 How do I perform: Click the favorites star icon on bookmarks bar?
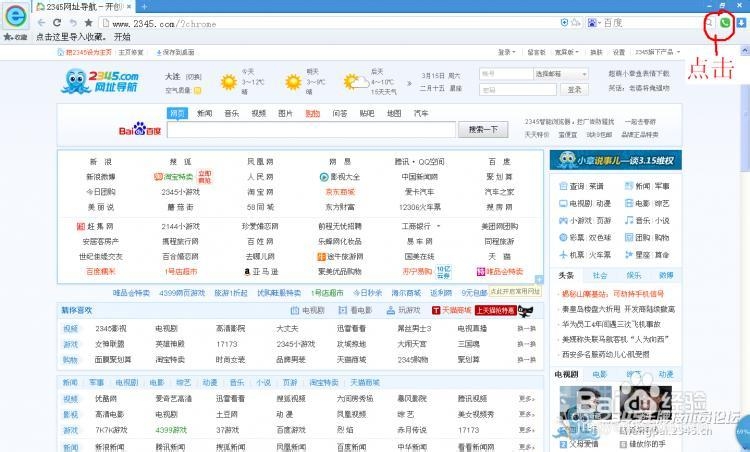[x=8, y=36]
